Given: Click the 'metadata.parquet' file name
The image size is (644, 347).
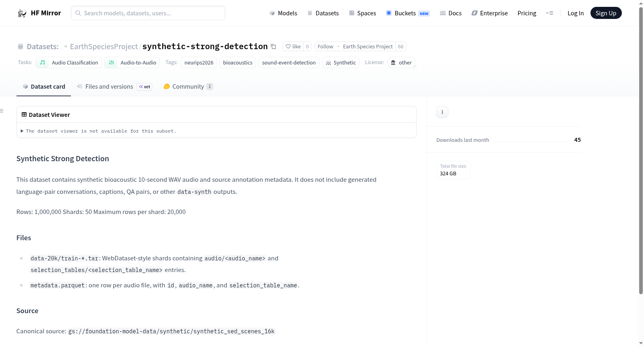Looking at the screenshot, I should click(58, 285).
